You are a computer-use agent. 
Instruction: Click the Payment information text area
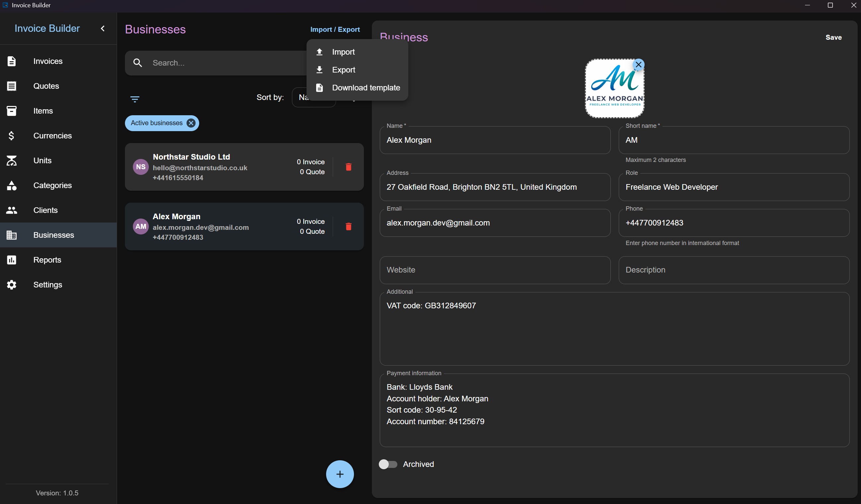(614, 410)
